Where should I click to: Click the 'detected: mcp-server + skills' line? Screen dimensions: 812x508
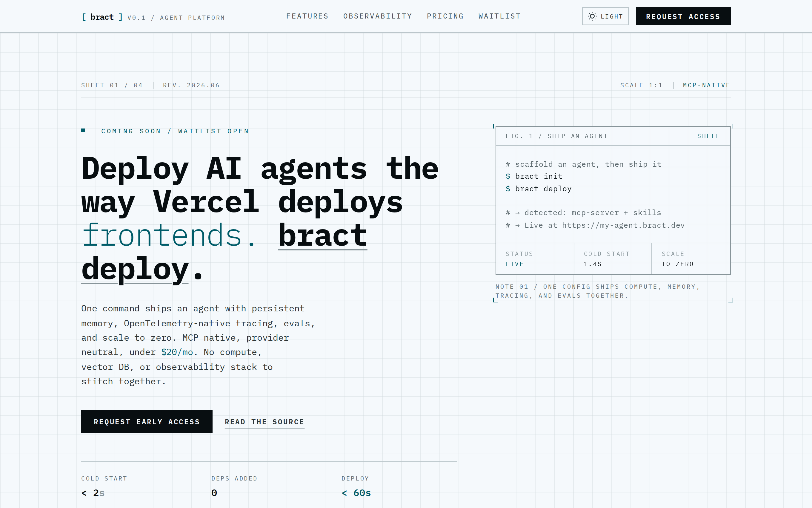coord(583,213)
